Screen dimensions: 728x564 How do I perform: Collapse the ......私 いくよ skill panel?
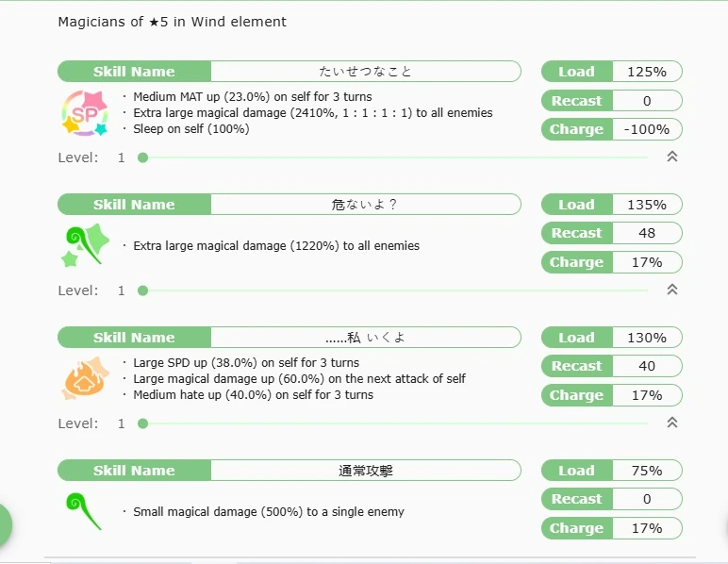click(x=671, y=423)
